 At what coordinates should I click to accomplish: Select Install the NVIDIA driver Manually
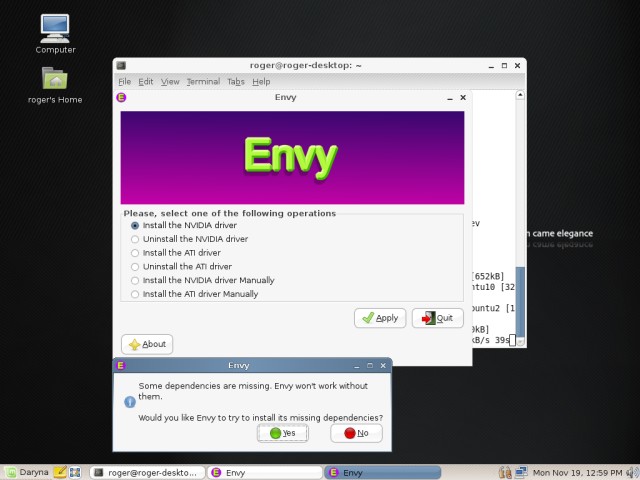203,280
